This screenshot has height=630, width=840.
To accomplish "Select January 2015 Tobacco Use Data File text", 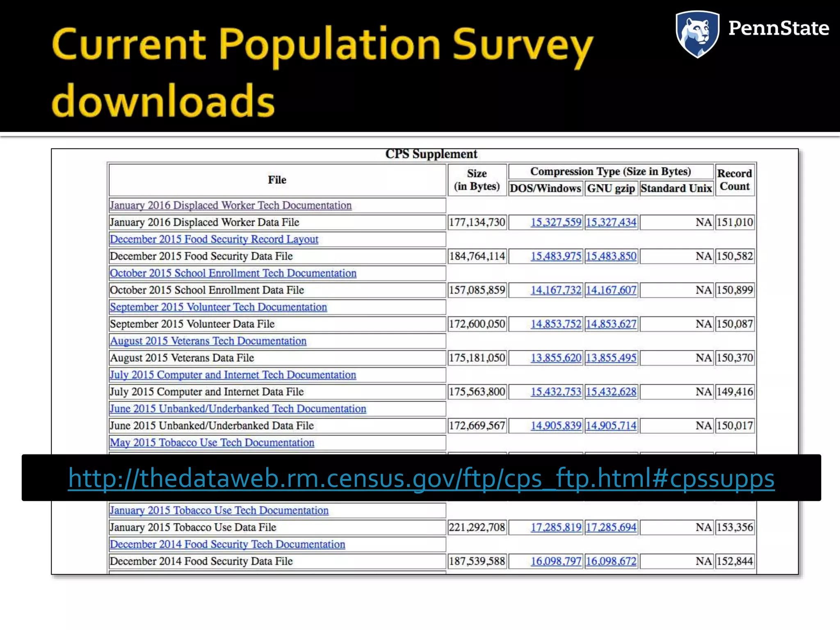I will pyautogui.click(x=193, y=527).
